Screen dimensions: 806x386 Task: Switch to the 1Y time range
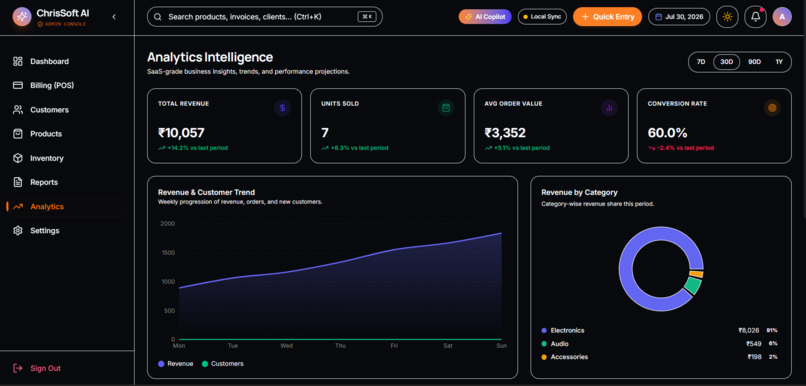(779, 62)
